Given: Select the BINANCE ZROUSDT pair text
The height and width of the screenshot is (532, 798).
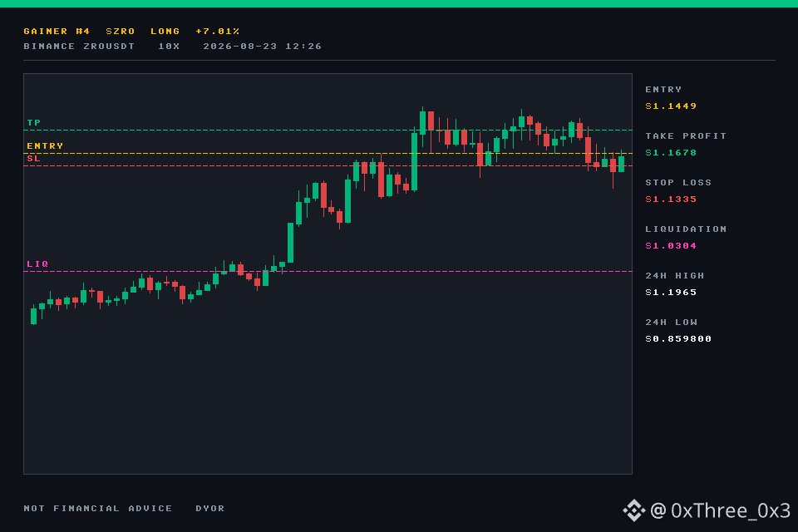Looking at the screenshot, I should point(79,47).
